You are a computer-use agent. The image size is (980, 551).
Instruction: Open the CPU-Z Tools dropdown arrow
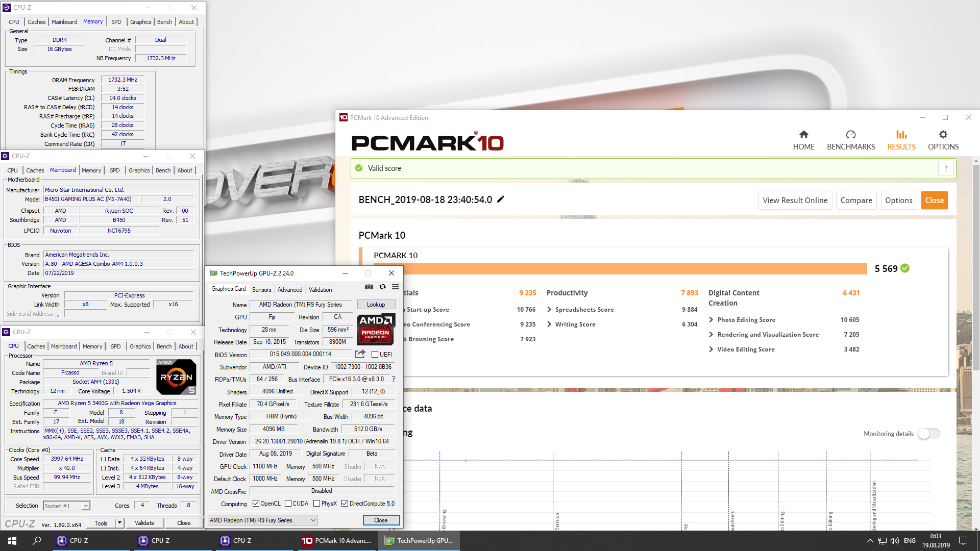119,523
